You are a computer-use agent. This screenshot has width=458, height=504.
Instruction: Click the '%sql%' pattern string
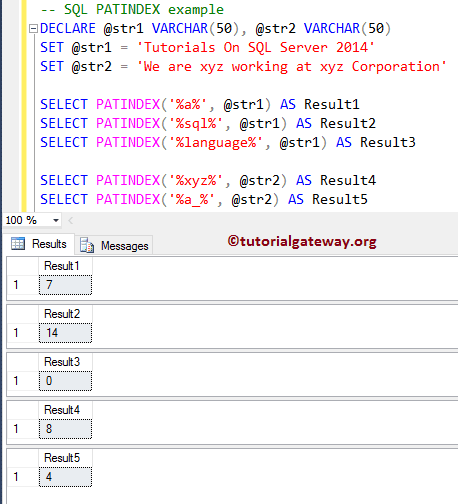tap(196, 124)
